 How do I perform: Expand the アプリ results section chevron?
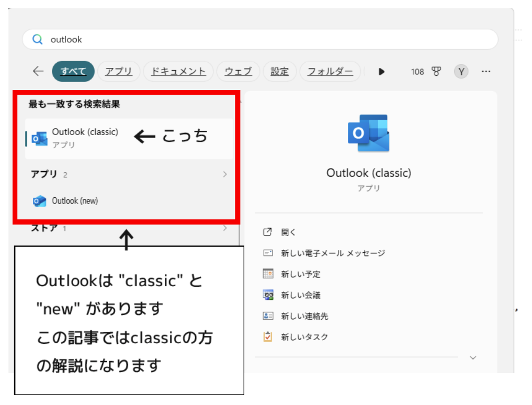pos(225,174)
